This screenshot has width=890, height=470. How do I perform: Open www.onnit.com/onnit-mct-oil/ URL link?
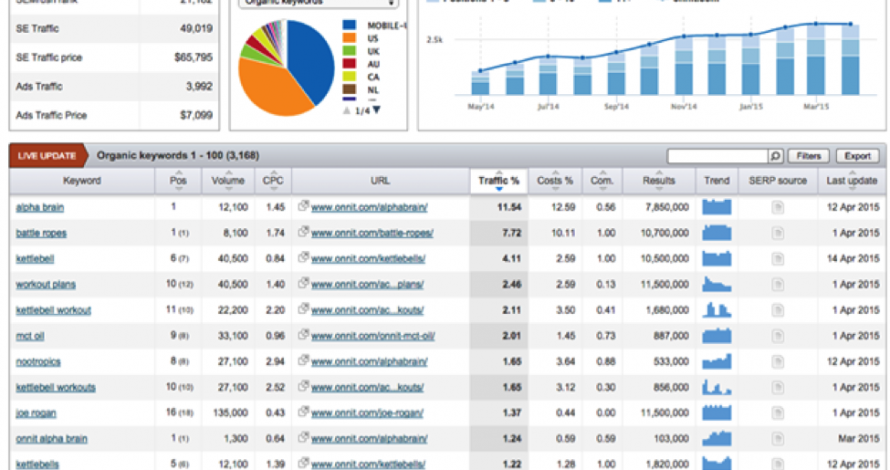373,336
